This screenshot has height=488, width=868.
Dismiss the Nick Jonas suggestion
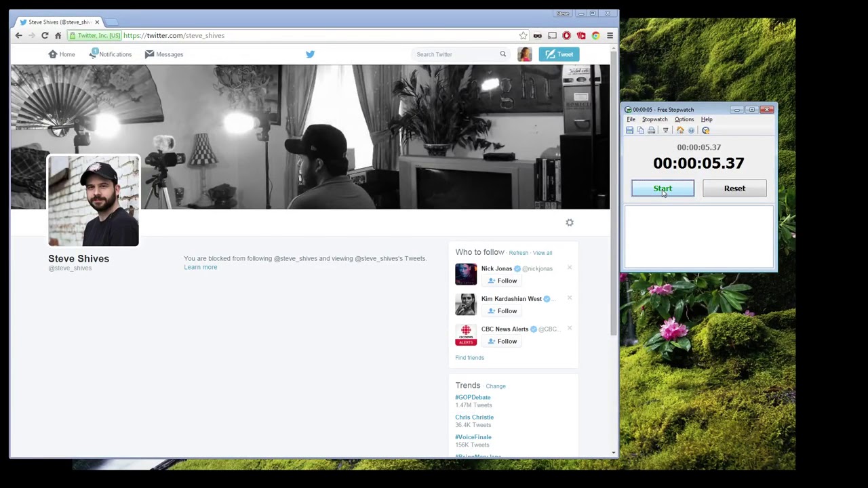pyautogui.click(x=570, y=268)
